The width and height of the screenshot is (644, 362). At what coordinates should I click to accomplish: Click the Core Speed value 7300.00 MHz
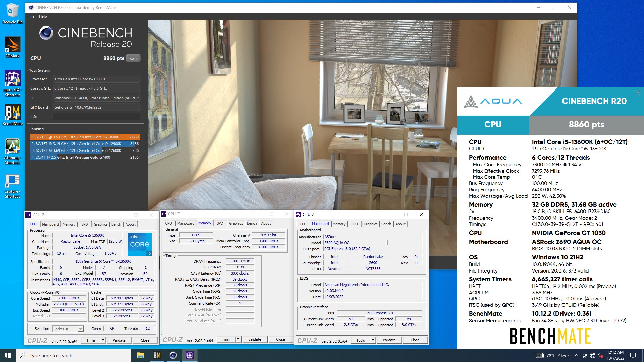coord(69,298)
